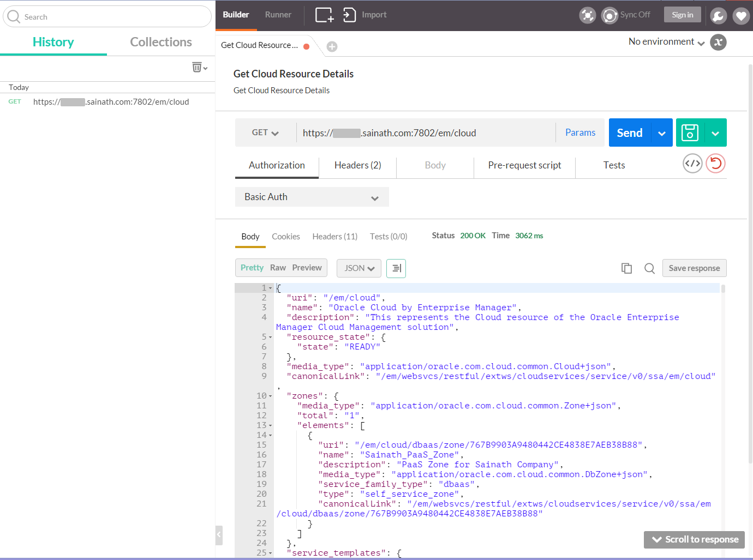Viewport: 753px width, 560px height.
Task: Collapse the zones fold at line 10
Action: pyautogui.click(x=270, y=396)
